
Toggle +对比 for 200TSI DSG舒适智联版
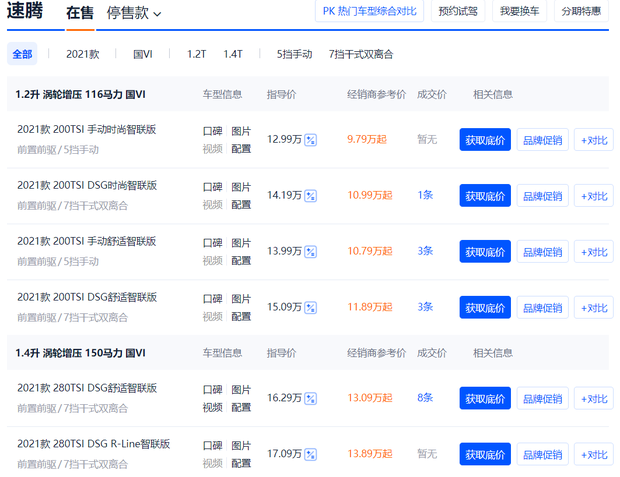pos(593,308)
